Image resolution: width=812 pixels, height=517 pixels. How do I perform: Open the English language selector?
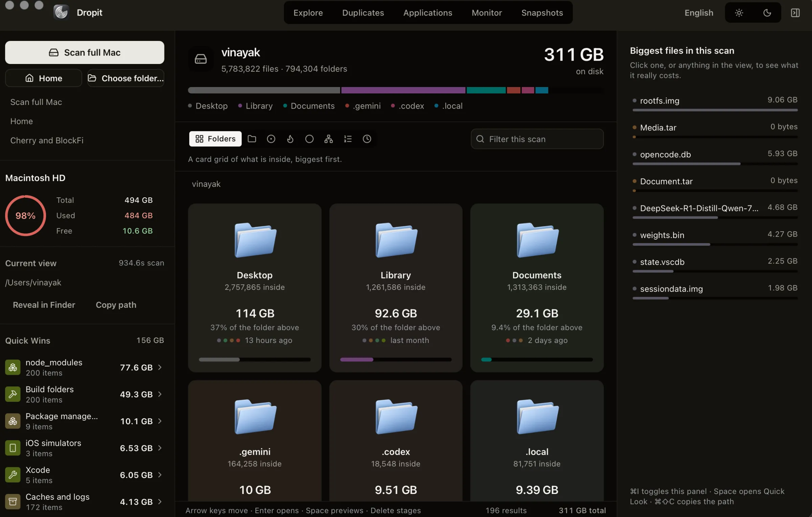(x=699, y=13)
